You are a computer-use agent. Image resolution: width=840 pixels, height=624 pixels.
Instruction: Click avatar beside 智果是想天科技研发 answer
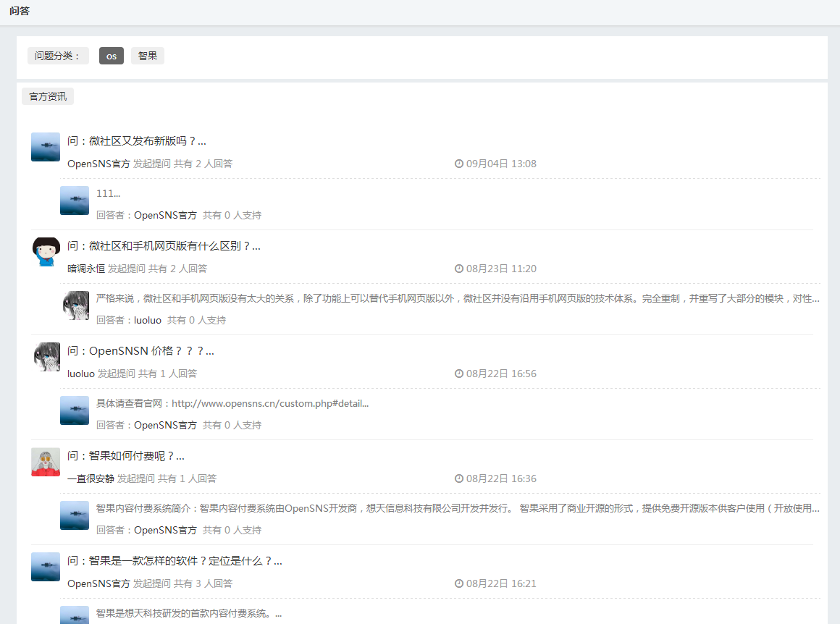pyautogui.click(x=75, y=615)
